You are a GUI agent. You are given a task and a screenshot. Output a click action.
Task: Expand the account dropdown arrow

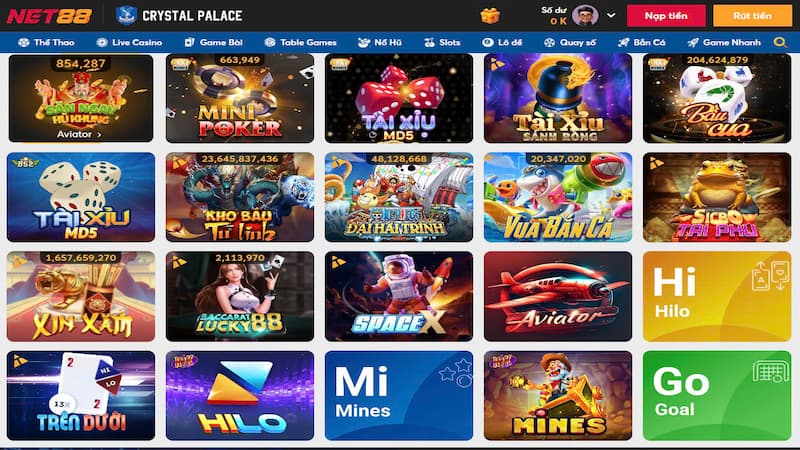click(x=611, y=15)
